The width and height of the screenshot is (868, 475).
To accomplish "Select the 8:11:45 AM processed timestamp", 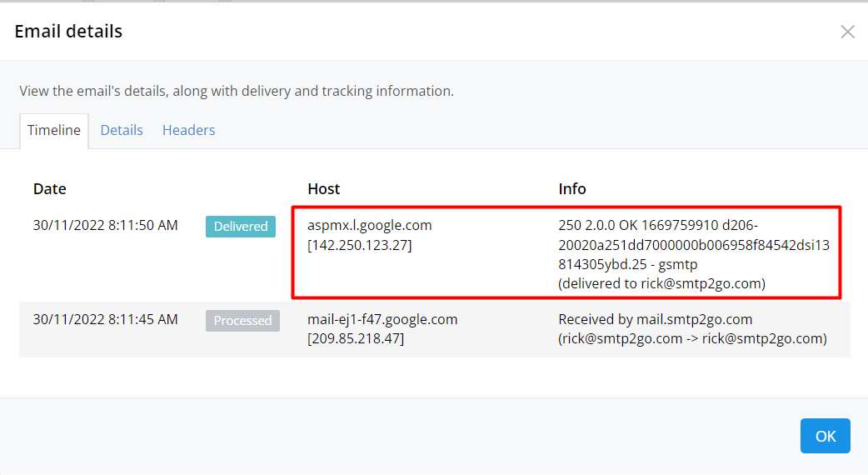I will pyautogui.click(x=105, y=320).
